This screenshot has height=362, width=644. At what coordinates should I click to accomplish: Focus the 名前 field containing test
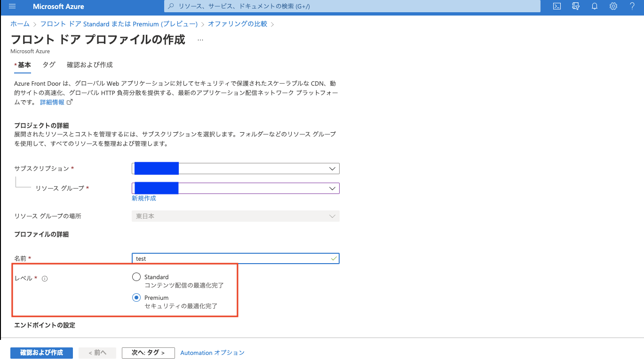click(x=236, y=258)
